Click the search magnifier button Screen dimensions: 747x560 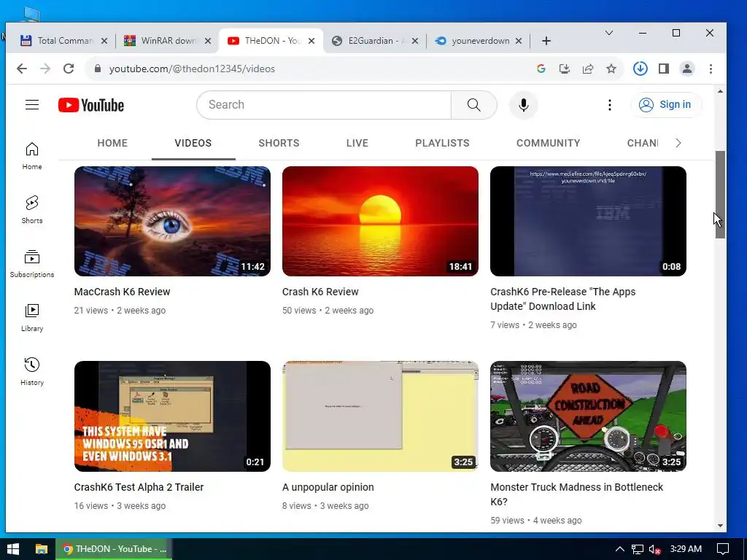click(x=473, y=105)
